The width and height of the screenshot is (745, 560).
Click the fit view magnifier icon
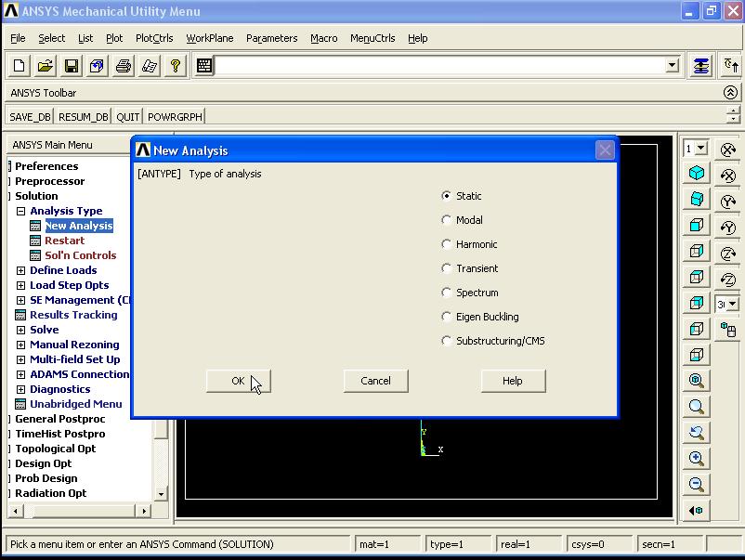click(x=697, y=380)
